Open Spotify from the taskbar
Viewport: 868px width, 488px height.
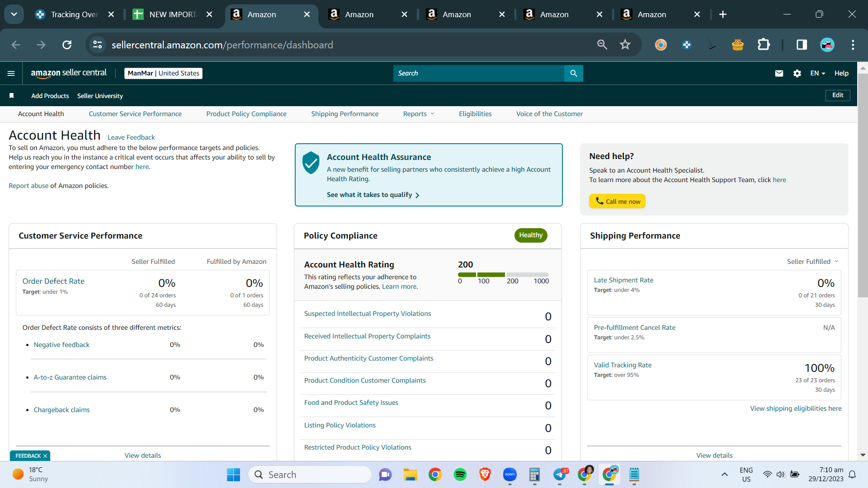pyautogui.click(x=460, y=474)
